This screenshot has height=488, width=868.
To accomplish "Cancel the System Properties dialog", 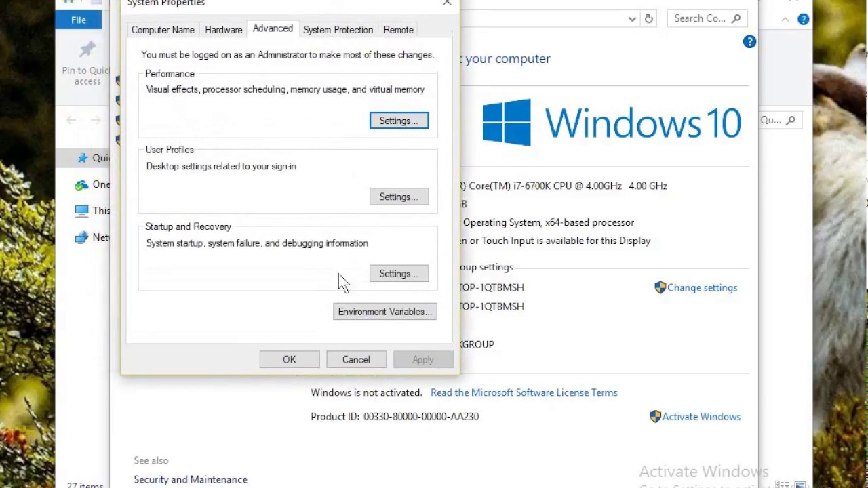I will (356, 359).
